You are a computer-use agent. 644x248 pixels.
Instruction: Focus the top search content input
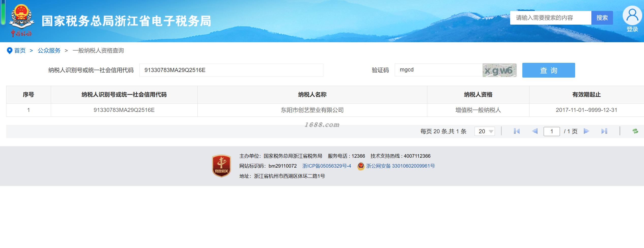(551, 18)
